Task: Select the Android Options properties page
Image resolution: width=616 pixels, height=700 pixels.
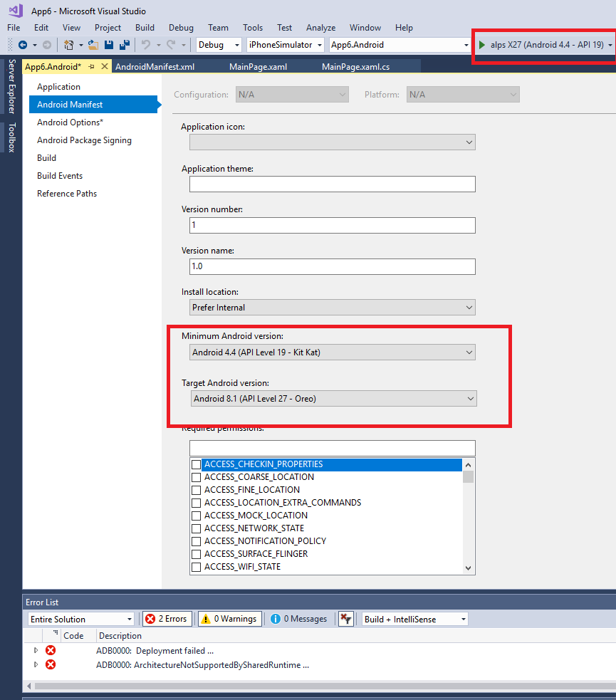Action: pos(70,122)
